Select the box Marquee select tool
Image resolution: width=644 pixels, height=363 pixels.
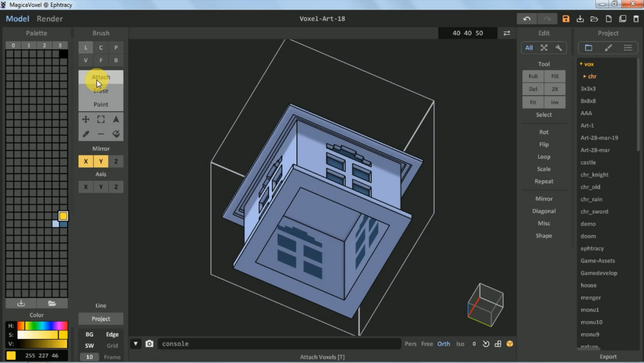(x=101, y=120)
